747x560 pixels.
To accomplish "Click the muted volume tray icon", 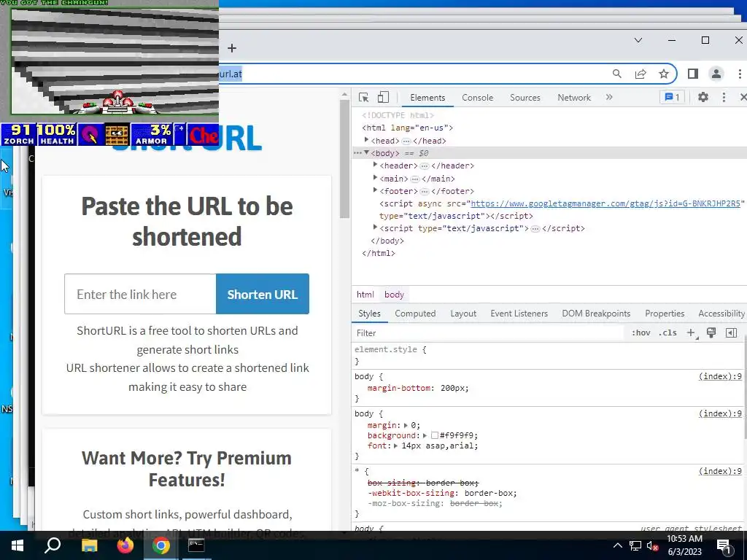I will pyautogui.click(x=651, y=545).
